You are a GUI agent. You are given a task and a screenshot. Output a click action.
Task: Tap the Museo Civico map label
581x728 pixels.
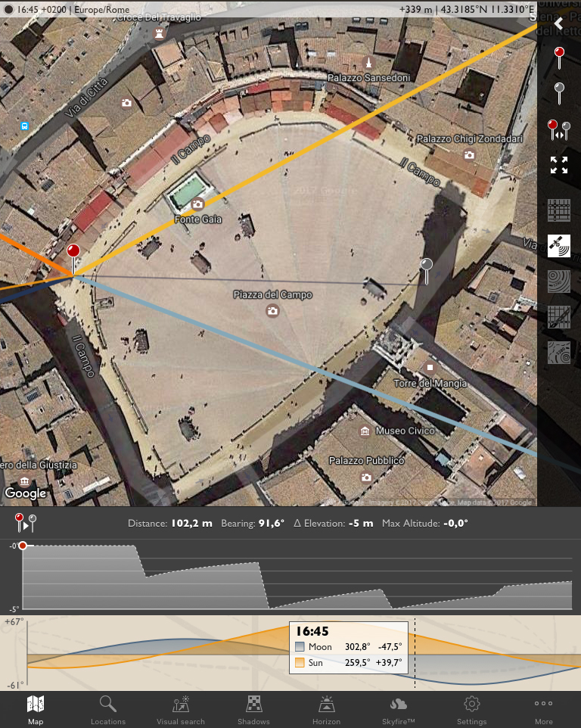[405, 431]
